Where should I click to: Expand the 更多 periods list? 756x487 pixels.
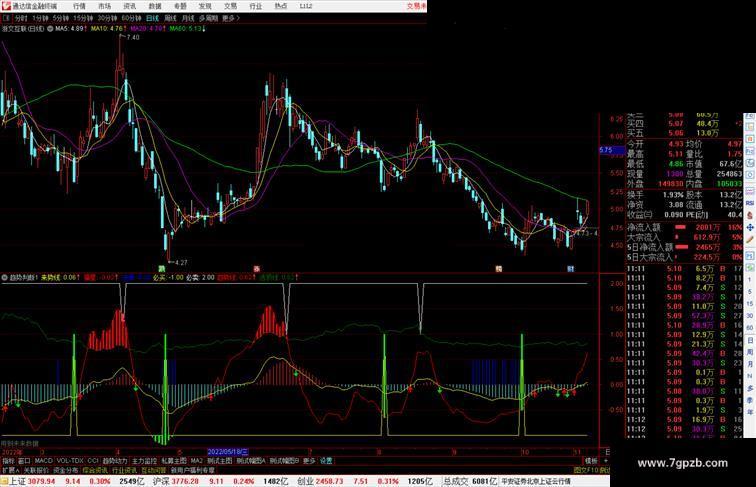coord(230,18)
